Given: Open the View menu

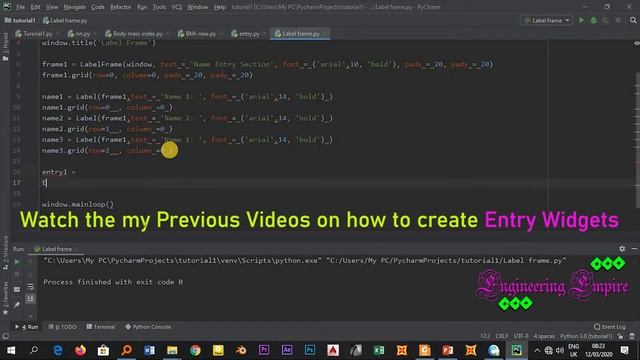Looking at the screenshot, I should (x=52, y=7).
